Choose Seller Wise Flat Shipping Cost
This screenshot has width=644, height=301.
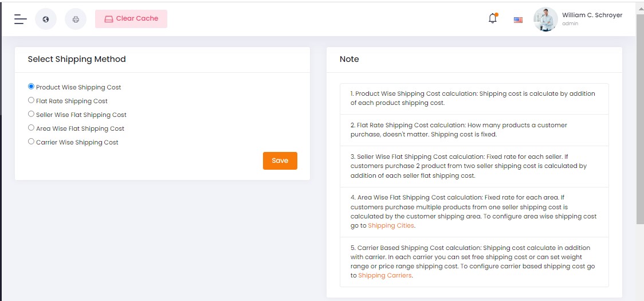(x=32, y=114)
